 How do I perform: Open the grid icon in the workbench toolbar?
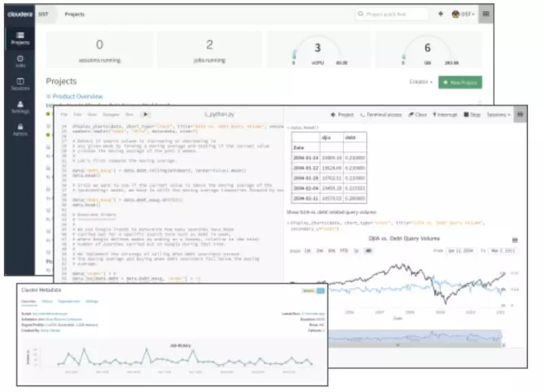[x=520, y=114]
